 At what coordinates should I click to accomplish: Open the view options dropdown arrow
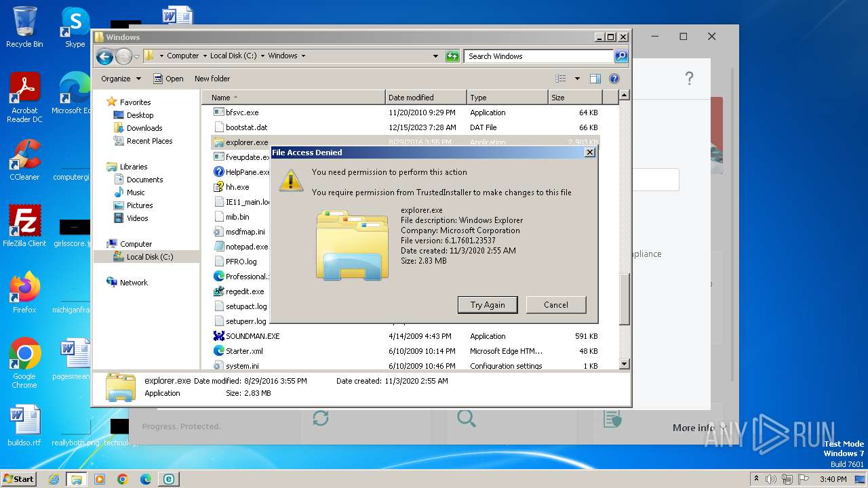coord(577,79)
